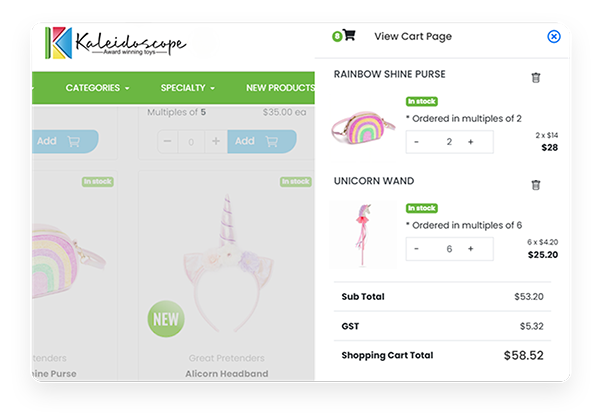
Task: Click the shopping cart icon with badge
Action: 344,36
